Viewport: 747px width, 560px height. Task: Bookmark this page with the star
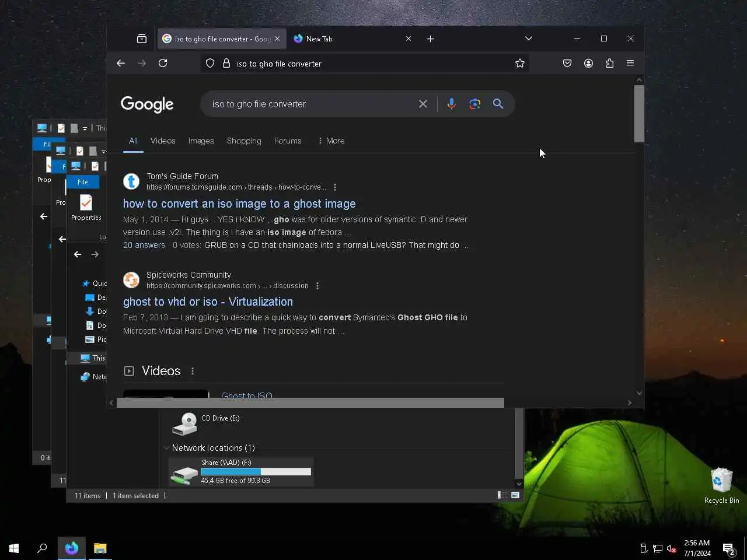(x=520, y=63)
